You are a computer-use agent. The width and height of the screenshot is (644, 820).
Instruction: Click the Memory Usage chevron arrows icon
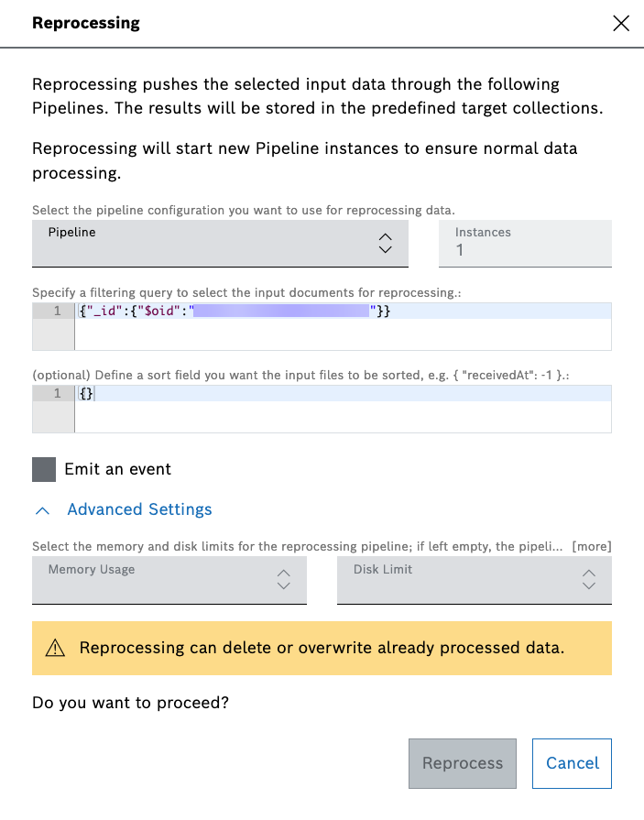(x=283, y=579)
